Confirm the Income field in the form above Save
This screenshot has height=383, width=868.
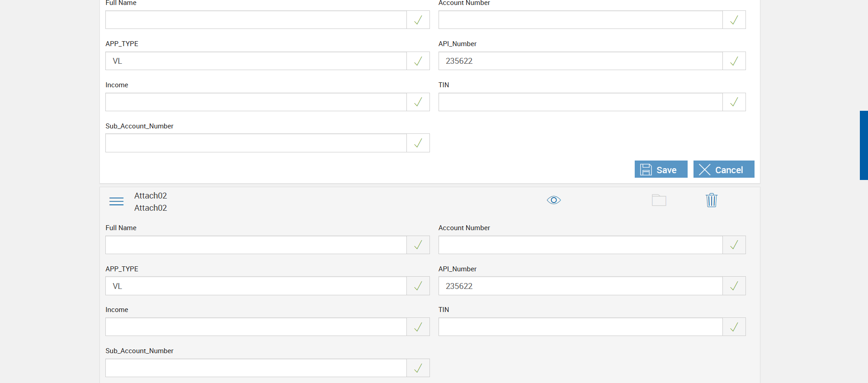click(418, 102)
